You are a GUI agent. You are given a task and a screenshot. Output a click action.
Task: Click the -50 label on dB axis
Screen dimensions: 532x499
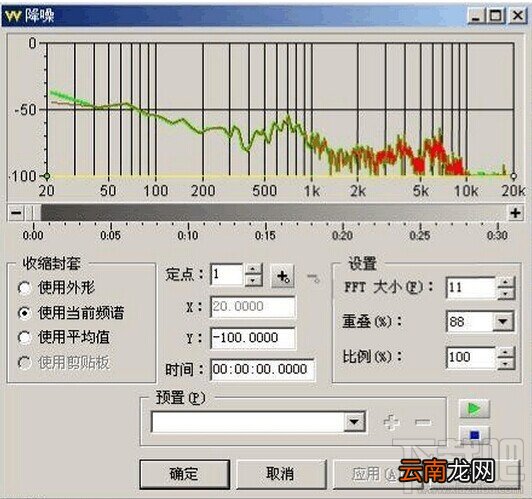click(25, 110)
